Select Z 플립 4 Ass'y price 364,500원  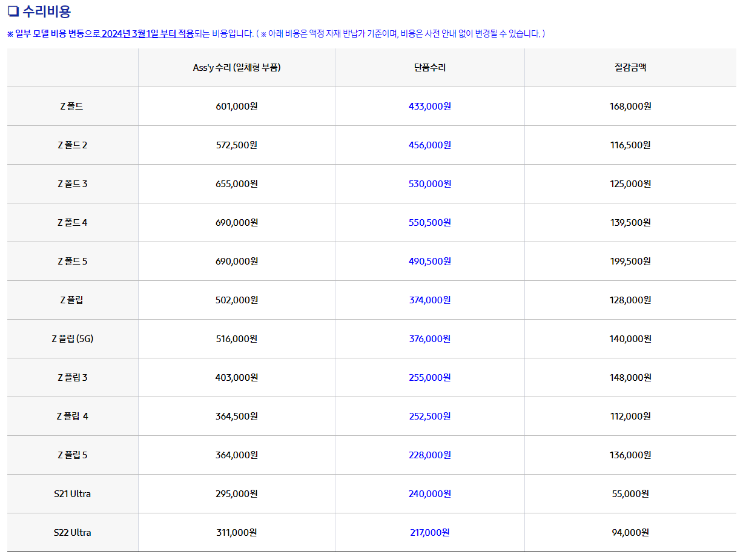(237, 417)
